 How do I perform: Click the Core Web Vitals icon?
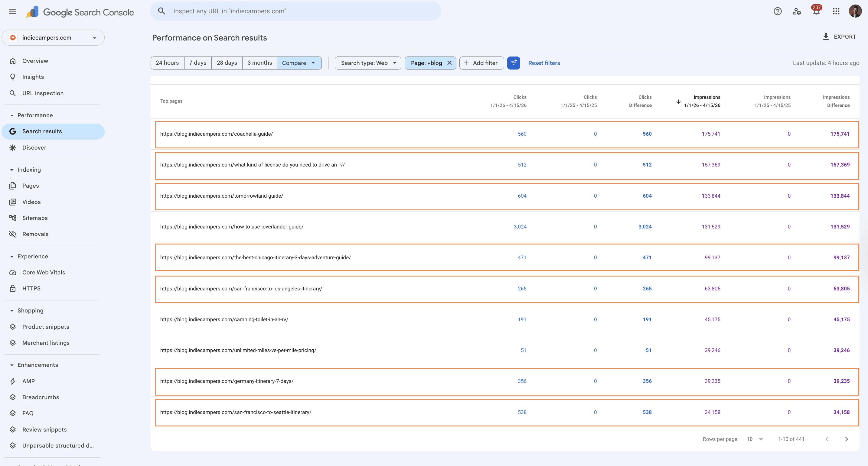(x=13, y=272)
